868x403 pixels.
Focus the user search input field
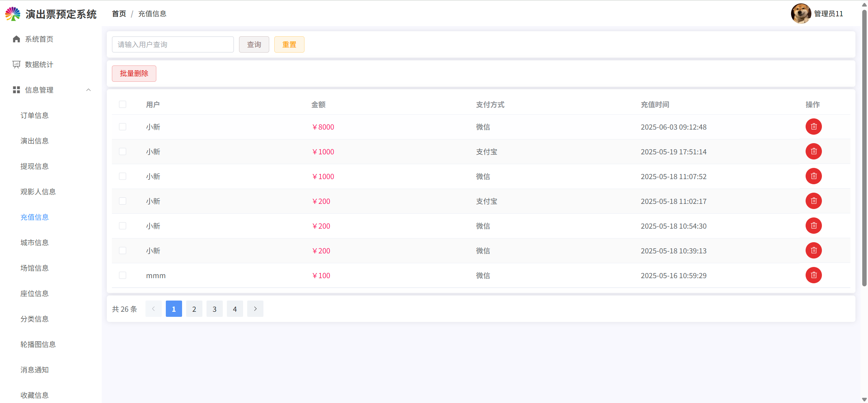(173, 44)
